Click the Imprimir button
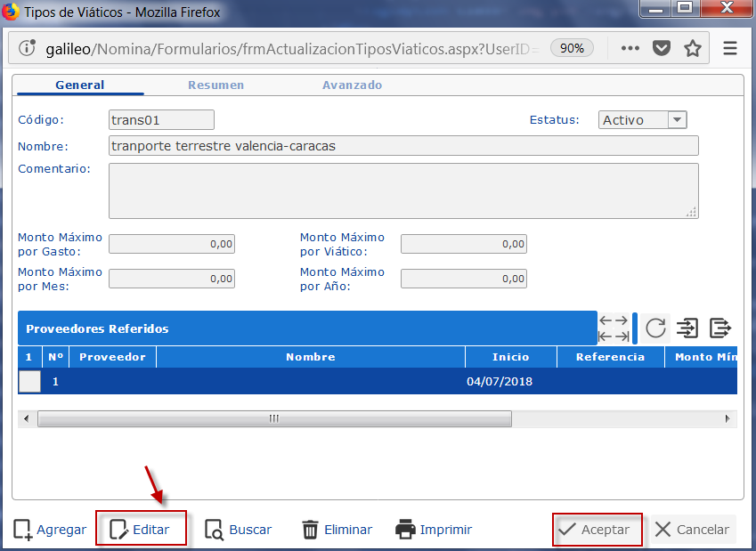The image size is (756, 551). pyautogui.click(x=434, y=530)
